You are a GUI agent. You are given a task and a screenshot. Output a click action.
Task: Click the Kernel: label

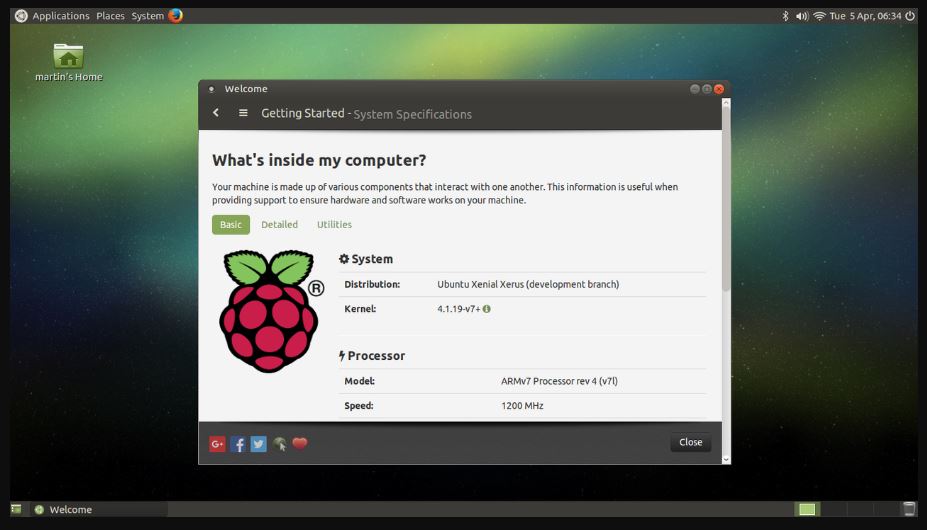point(360,309)
